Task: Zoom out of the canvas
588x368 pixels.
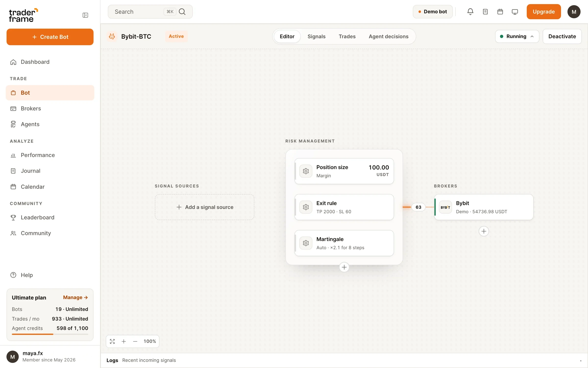Action: coord(135,341)
